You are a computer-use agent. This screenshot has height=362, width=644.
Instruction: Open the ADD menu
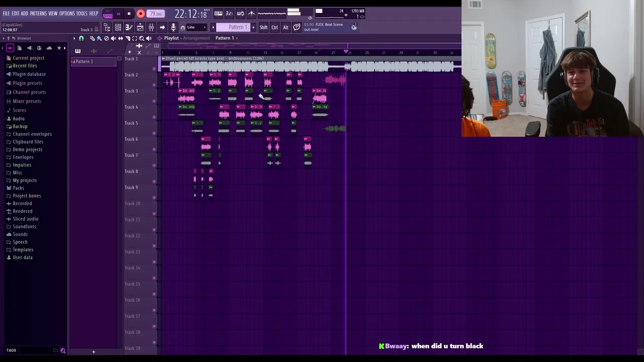click(24, 14)
